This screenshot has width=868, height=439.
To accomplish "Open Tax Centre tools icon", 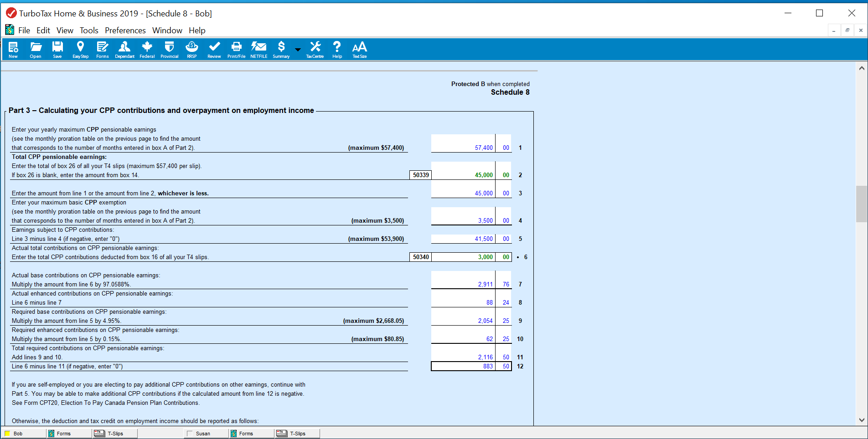I will (x=315, y=50).
